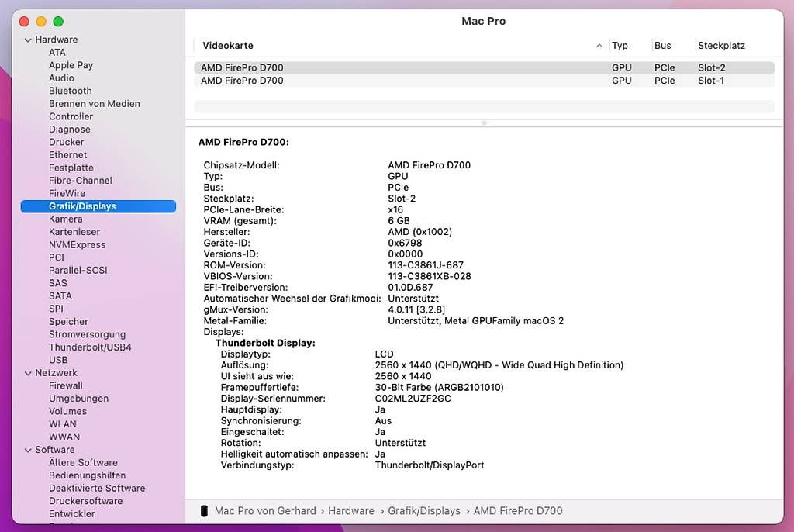Open Thunderbolt/USB4 entry

pyautogui.click(x=90, y=347)
